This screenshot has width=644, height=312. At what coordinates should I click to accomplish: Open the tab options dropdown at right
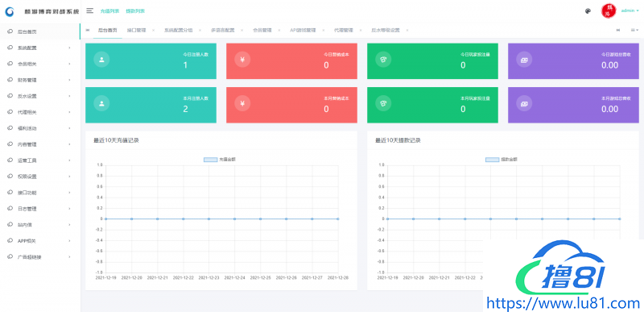tap(634, 31)
